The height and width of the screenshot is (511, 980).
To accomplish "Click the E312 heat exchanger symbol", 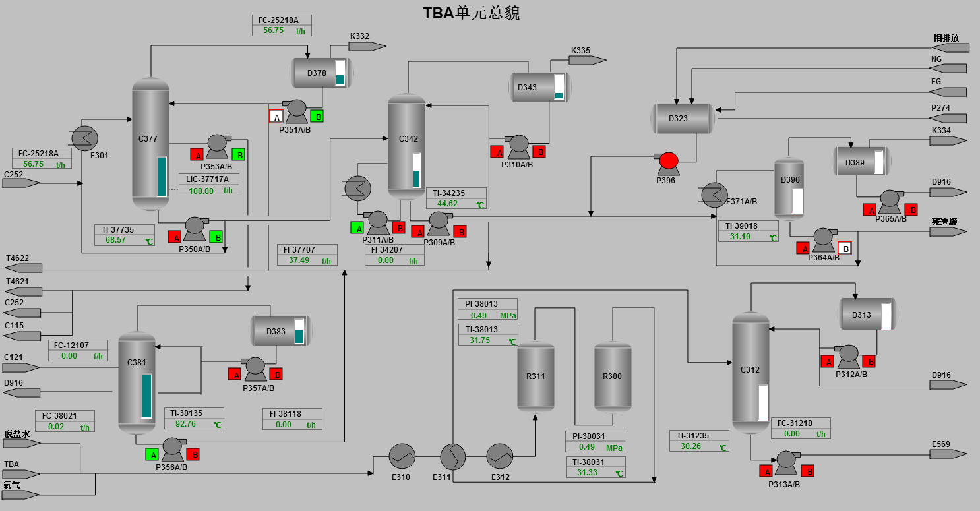I will coord(500,456).
